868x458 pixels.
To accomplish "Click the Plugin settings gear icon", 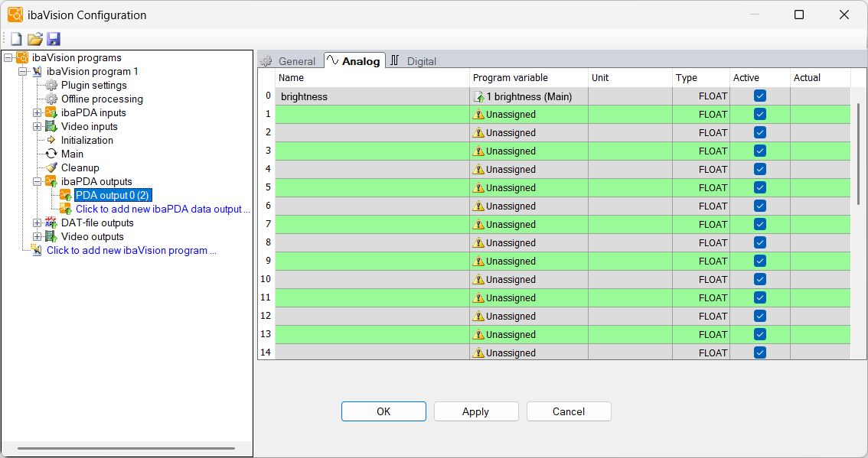I will tap(51, 85).
